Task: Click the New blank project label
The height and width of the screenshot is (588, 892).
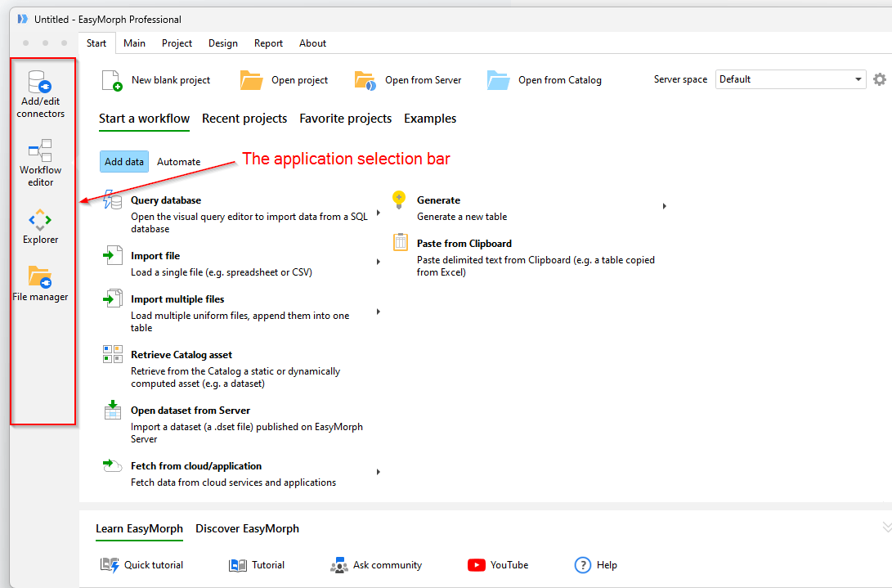Action: click(x=171, y=80)
